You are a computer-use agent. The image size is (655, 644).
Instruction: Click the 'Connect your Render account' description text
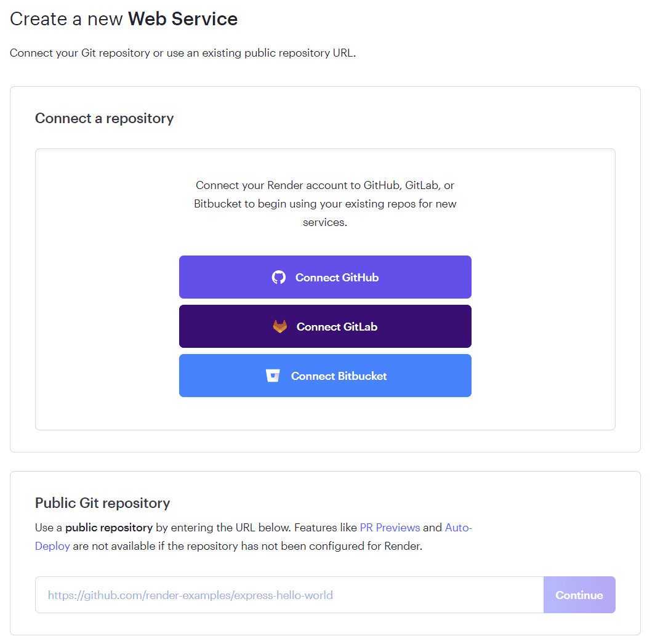pyautogui.click(x=325, y=204)
